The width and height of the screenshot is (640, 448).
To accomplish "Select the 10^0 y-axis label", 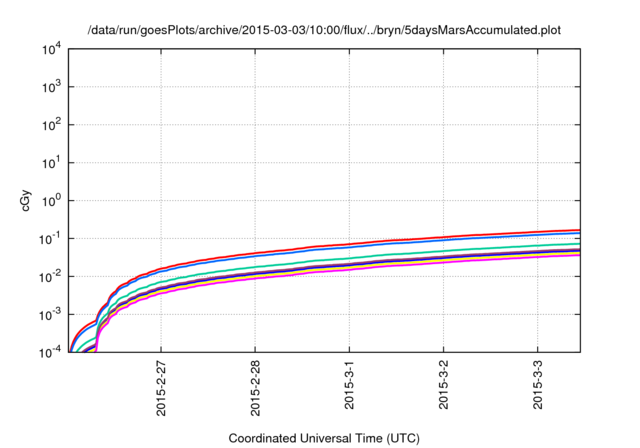I will [51, 201].
